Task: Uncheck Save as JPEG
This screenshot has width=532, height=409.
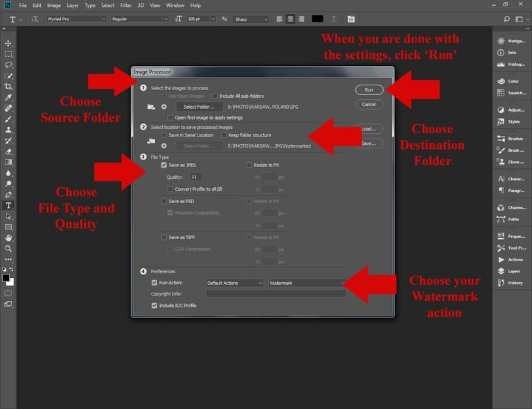Action: pos(164,165)
